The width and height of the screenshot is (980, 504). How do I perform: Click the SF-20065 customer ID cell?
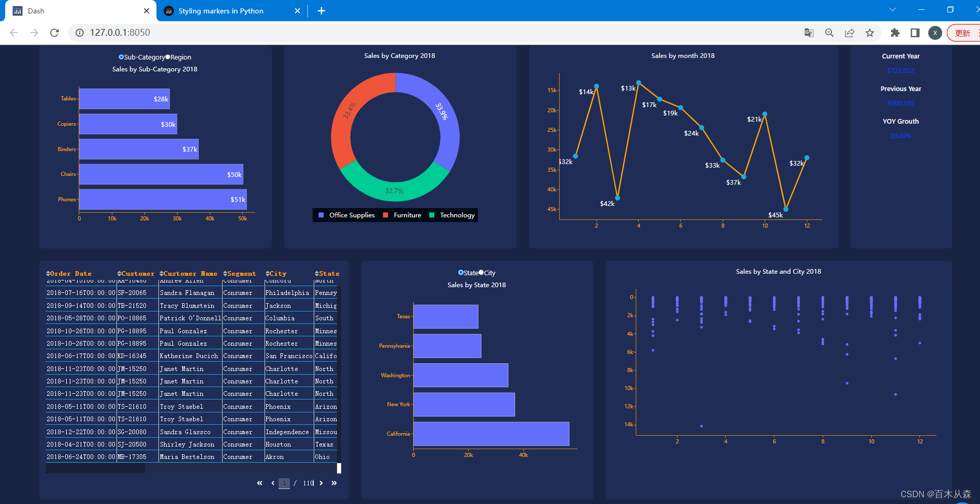coord(137,293)
